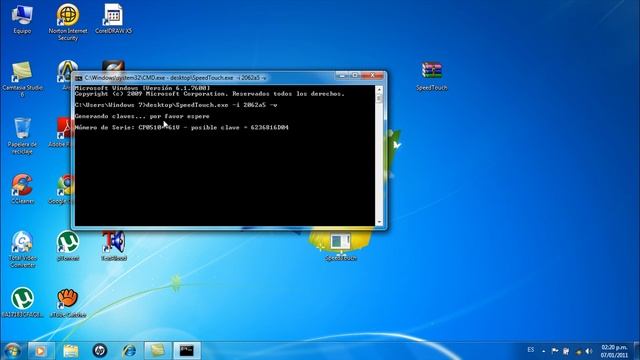Select the Papelera de reciclaje icon

click(22, 136)
